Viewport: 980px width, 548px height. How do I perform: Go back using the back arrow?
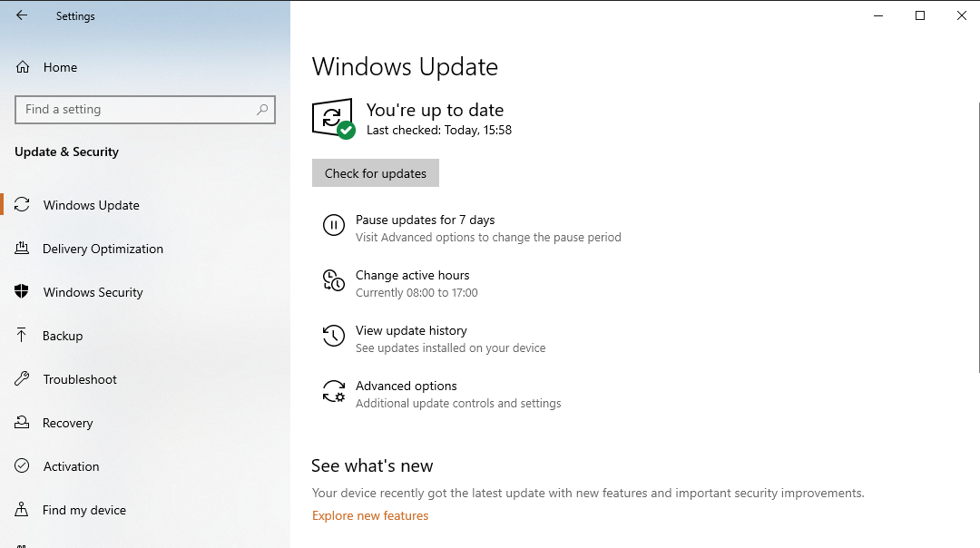click(22, 15)
